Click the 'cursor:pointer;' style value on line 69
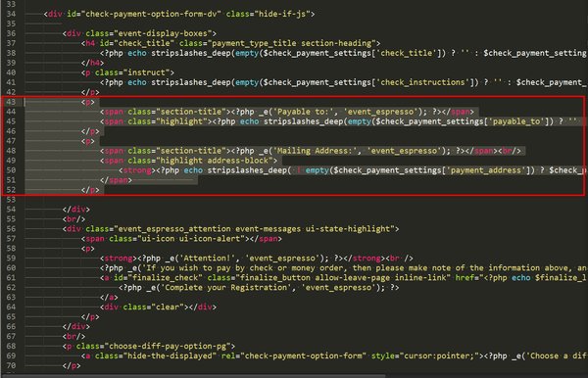Image resolution: width=588 pixels, height=378 pixels. pyautogui.click(x=439, y=355)
